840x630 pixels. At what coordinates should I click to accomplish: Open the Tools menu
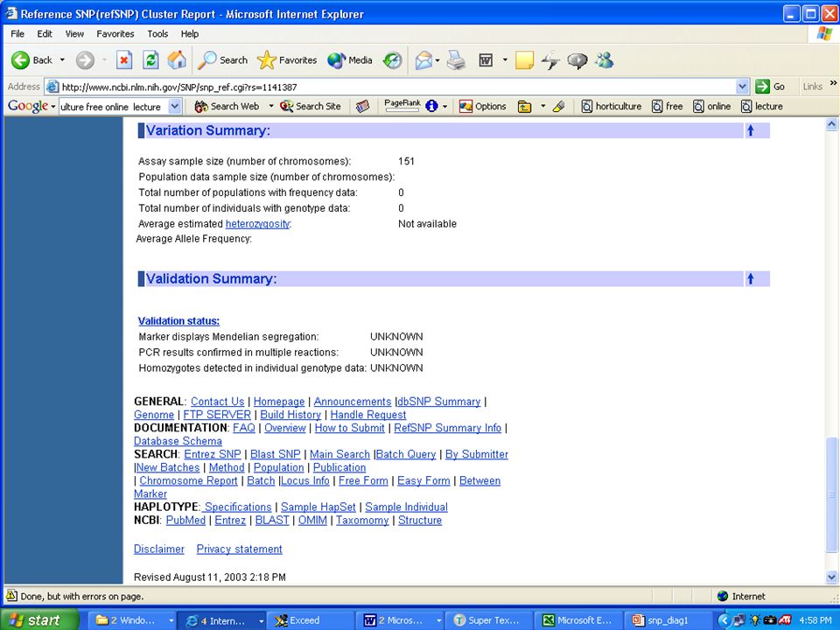157,34
